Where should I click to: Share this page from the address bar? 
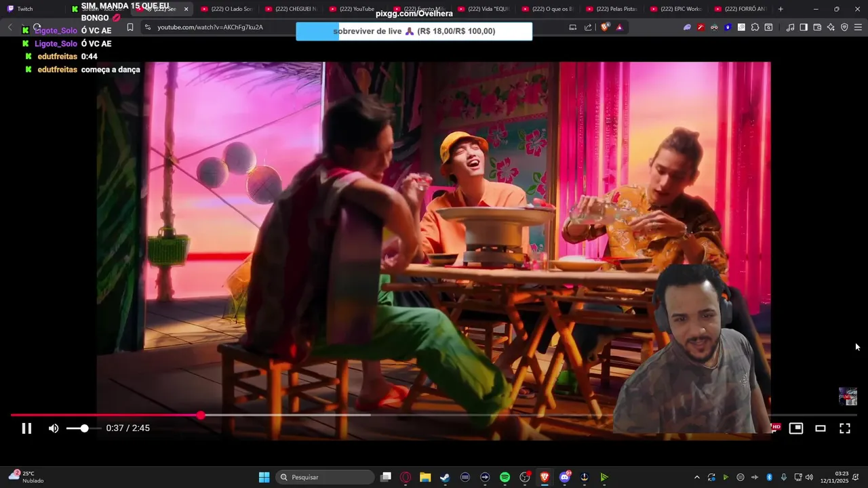(588, 27)
